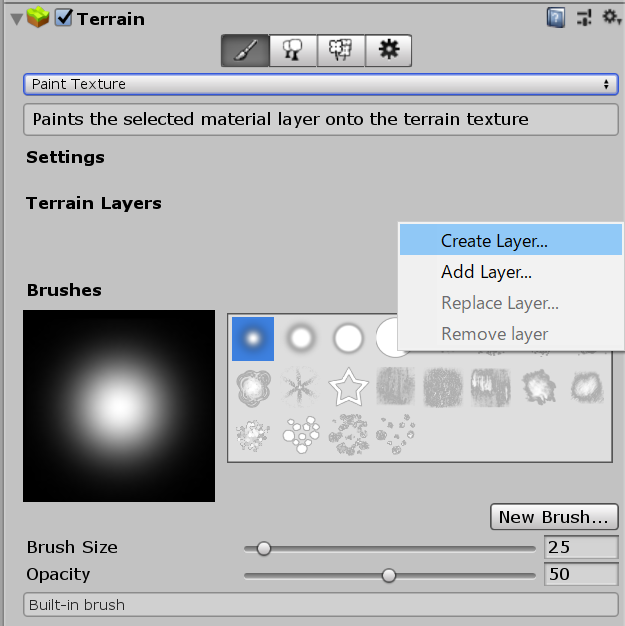Pick the star-shaped brush
This screenshot has height=626, width=625.
348,386
